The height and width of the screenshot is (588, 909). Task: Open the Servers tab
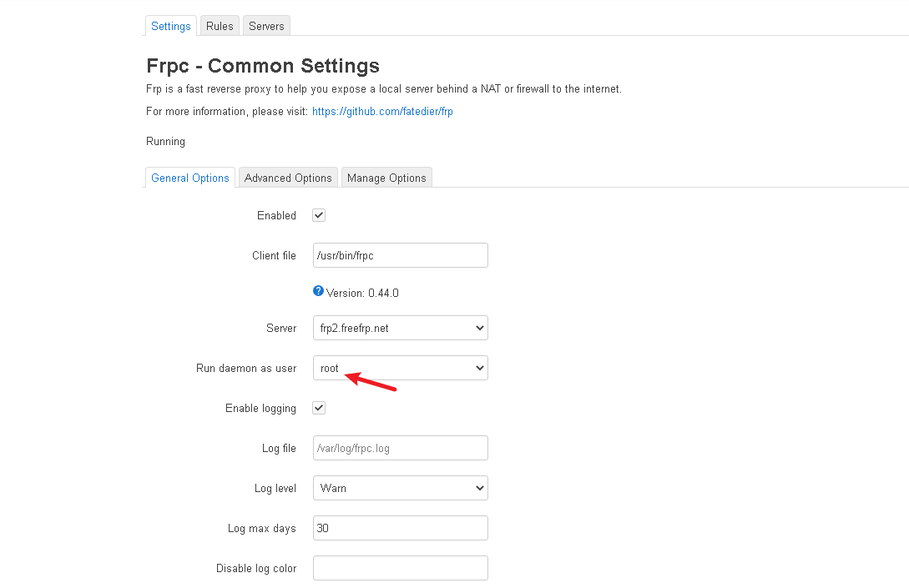[266, 26]
